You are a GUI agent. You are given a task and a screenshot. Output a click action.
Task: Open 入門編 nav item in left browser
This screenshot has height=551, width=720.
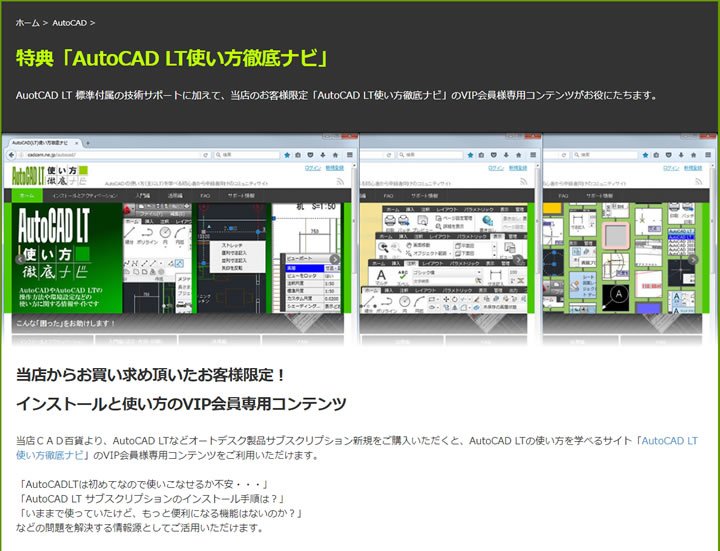[x=142, y=196]
